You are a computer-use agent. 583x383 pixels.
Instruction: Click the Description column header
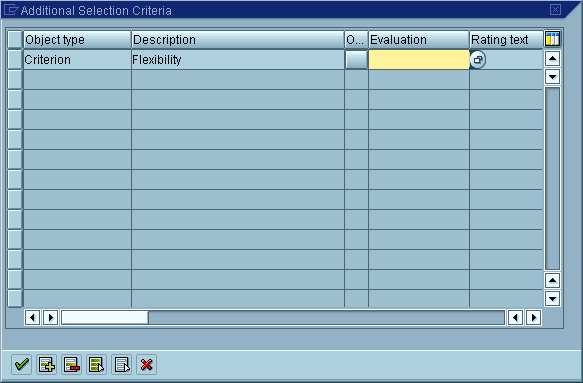pos(238,39)
